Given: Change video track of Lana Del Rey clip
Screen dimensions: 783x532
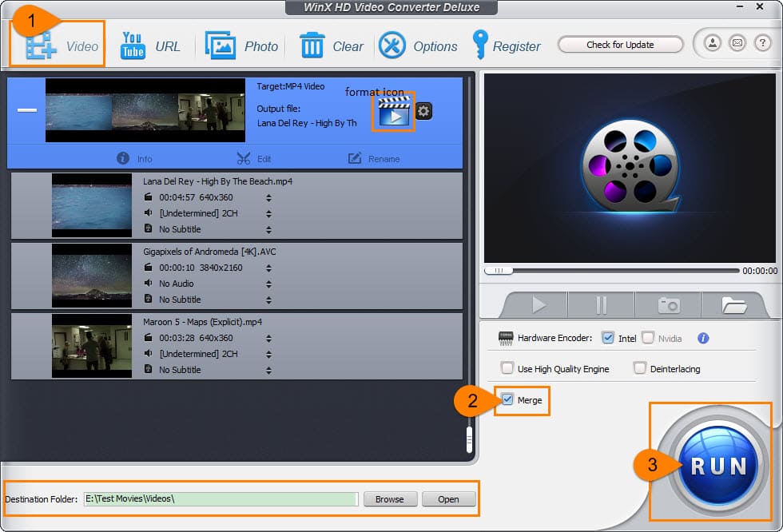Looking at the screenshot, I should [x=268, y=197].
